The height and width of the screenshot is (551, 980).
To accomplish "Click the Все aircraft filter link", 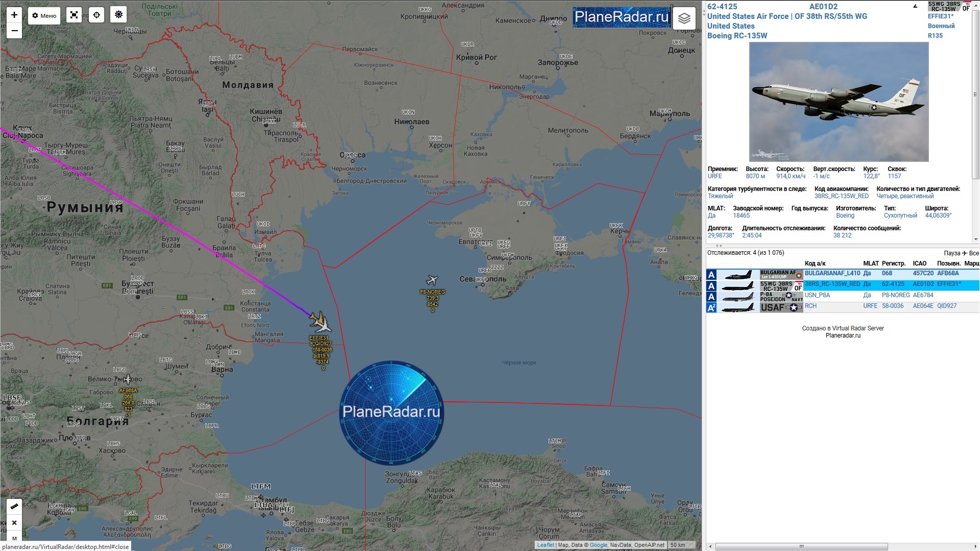I will 974,253.
